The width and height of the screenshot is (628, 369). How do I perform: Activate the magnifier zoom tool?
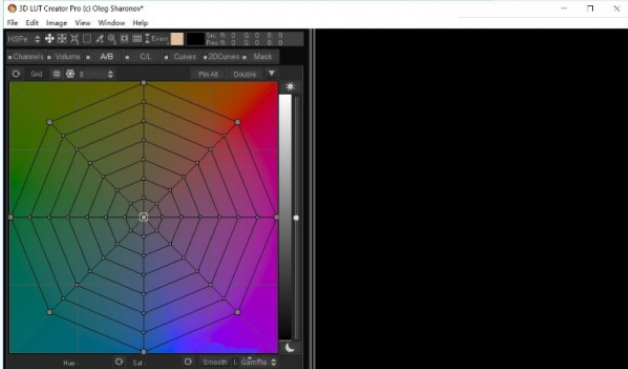pos(112,38)
